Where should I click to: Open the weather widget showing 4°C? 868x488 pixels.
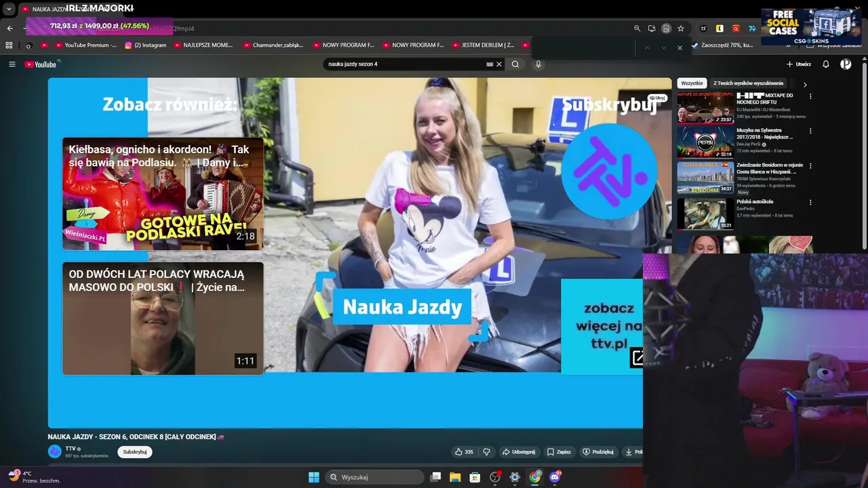tap(35, 476)
